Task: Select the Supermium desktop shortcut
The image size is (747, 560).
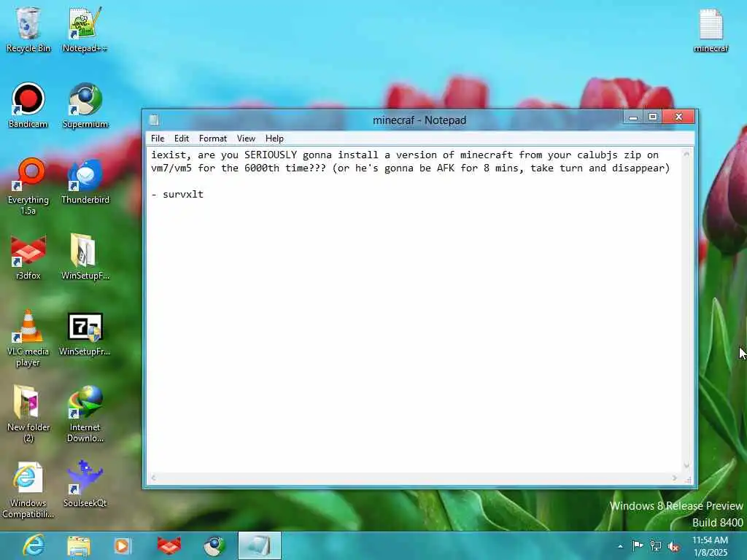Action: coord(85,106)
